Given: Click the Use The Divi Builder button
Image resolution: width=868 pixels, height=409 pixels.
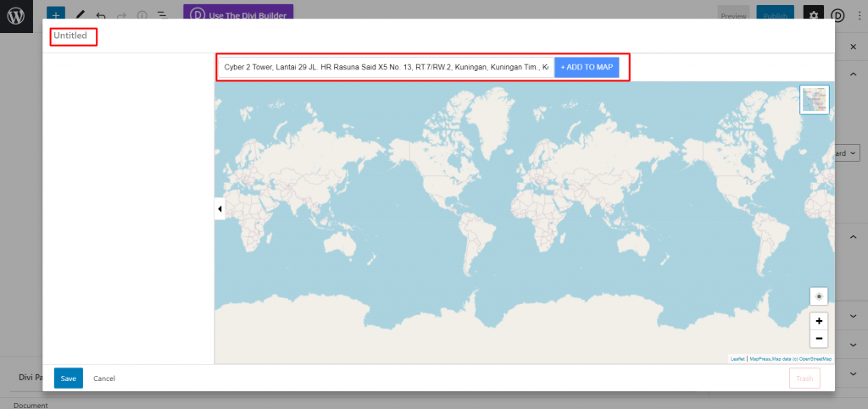Looking at the screenshot, I should pyautogui.click(x=238, y=14).
